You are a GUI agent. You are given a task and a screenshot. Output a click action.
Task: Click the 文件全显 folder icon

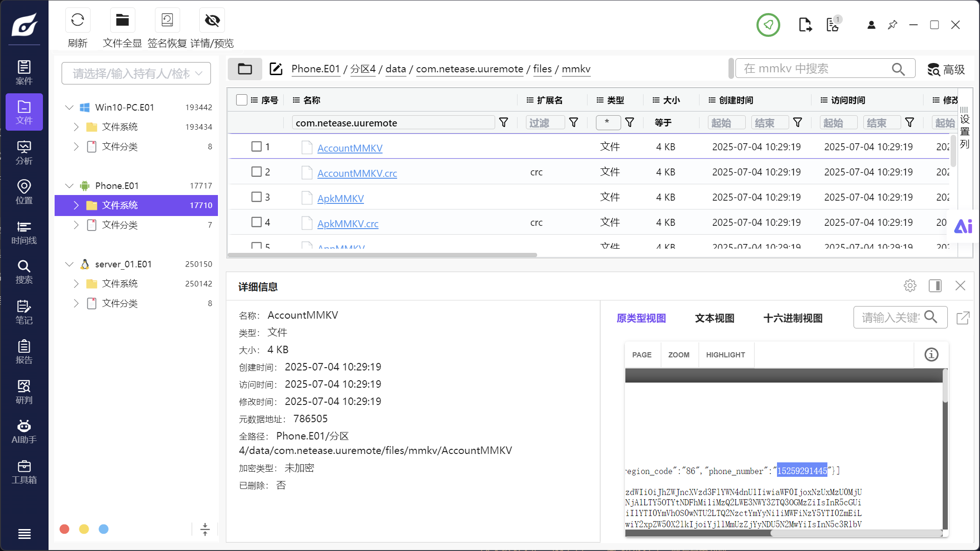122,20
